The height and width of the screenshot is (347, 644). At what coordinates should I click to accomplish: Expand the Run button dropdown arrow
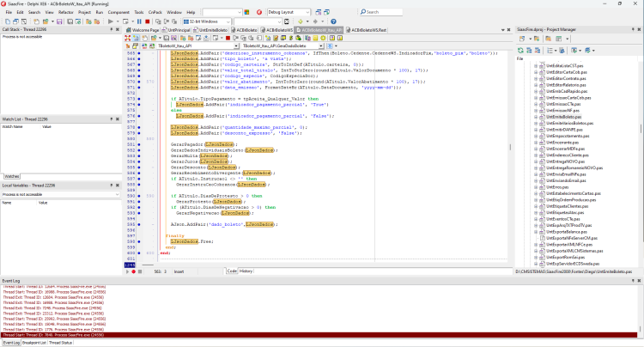(x=118, y=21)
